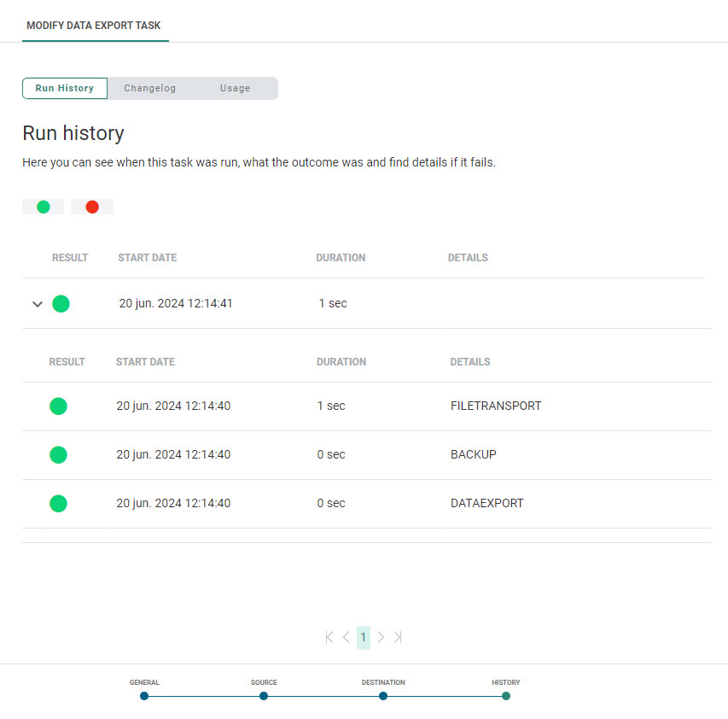728x719 pixels.
Task: Jump to the Source step dot
Action: click(264, 696)
